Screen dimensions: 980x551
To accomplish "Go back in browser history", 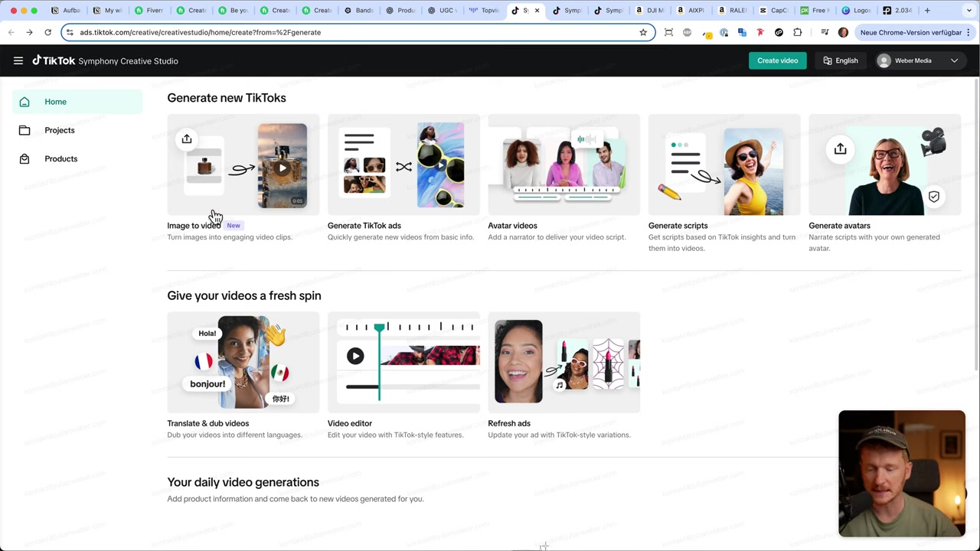I will (x=11, y=32).
